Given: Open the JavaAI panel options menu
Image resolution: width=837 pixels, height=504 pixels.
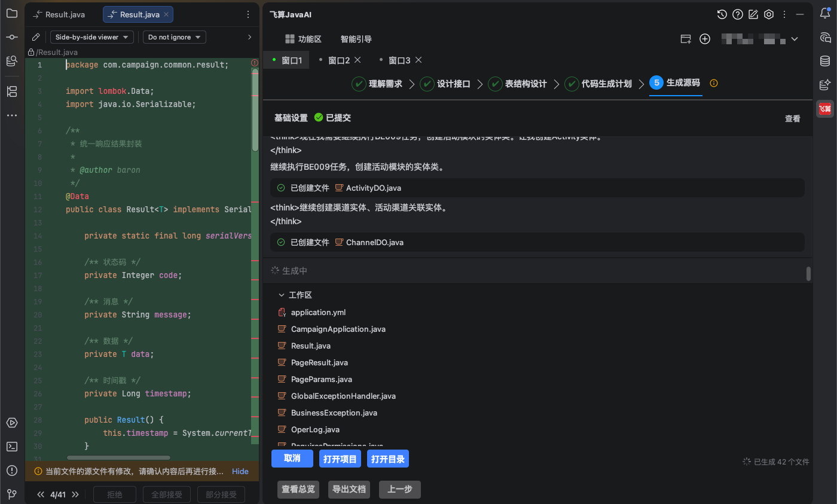Looking at the screenshot, I should click(x=784, y=14).
